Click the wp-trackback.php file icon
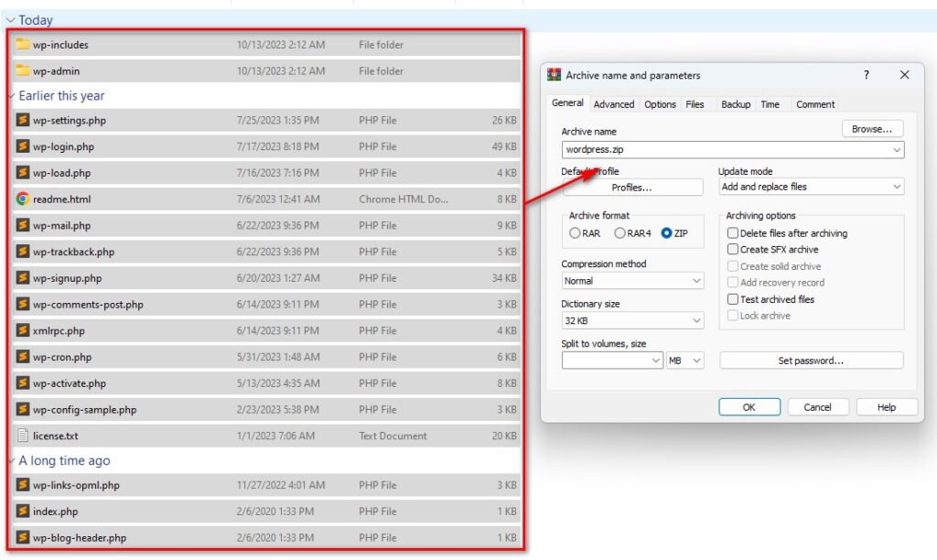 click(x=23, y=252)
